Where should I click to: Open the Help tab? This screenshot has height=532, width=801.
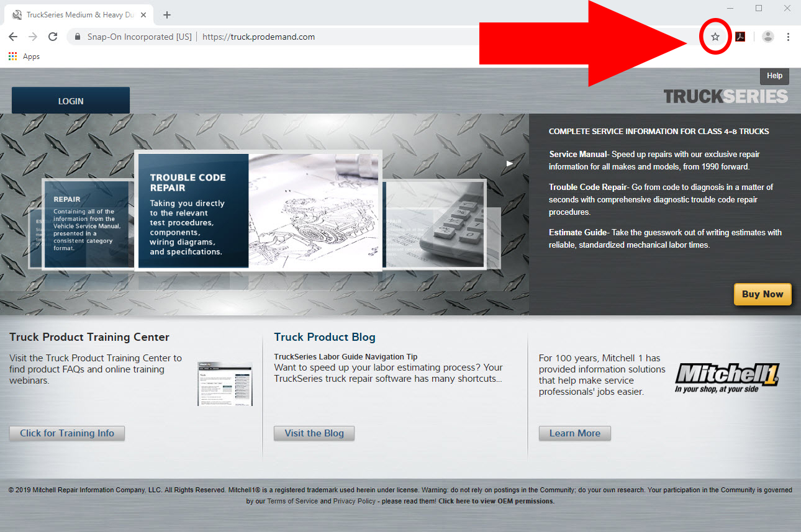(x=774, y=76)
